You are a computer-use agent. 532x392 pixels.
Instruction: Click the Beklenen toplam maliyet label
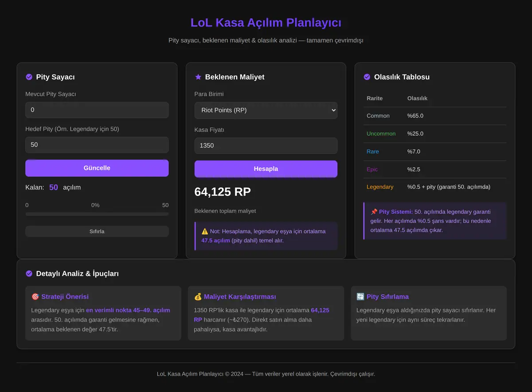click(x=225, y=211)
